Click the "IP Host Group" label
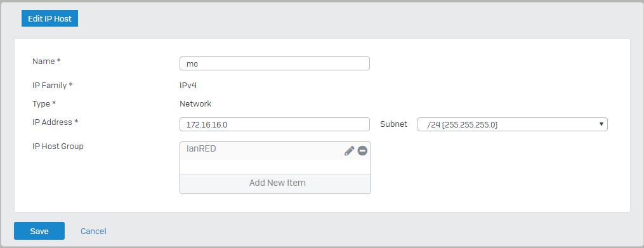Viewport: 644px width, 248px height. [58, 146]
